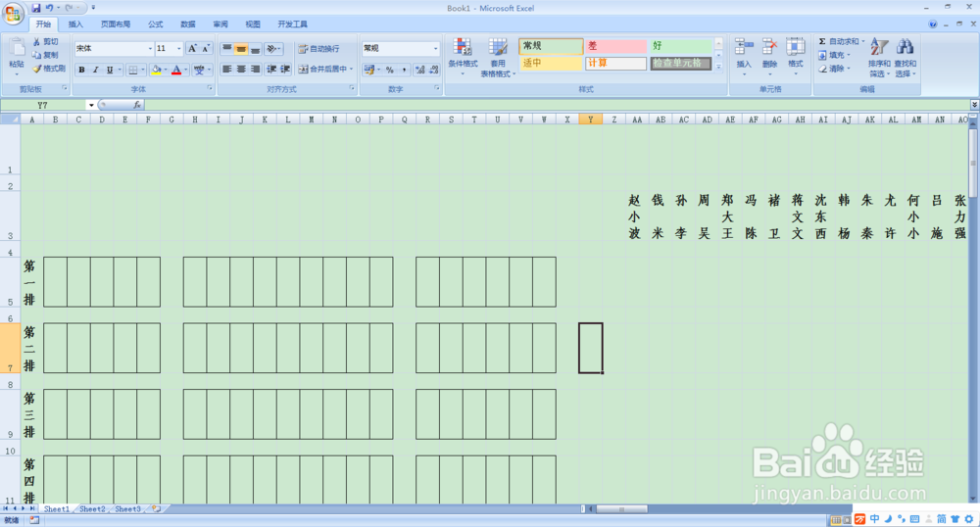Set bottom vertical alignment
The image size is (980, 527).
click(x=255, y=48)
